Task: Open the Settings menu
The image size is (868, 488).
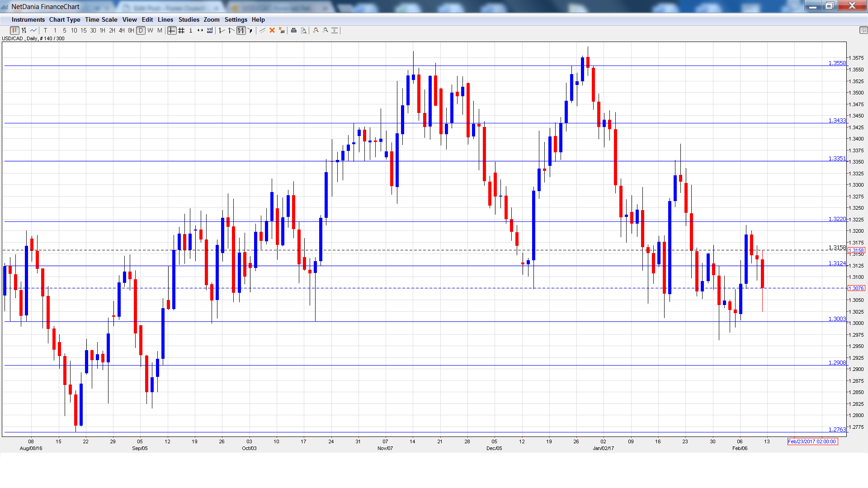Action: [x=236, y=20]
